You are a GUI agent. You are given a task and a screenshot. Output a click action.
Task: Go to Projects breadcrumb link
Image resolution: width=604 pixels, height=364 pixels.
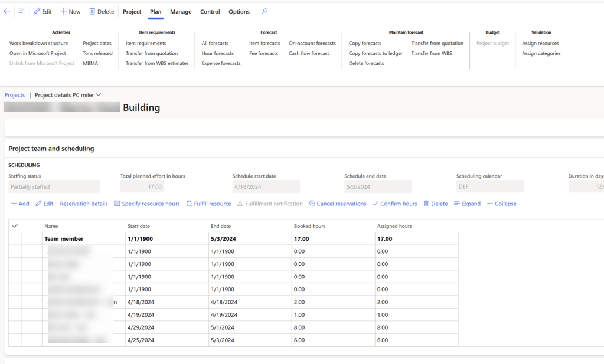point(15,95)
